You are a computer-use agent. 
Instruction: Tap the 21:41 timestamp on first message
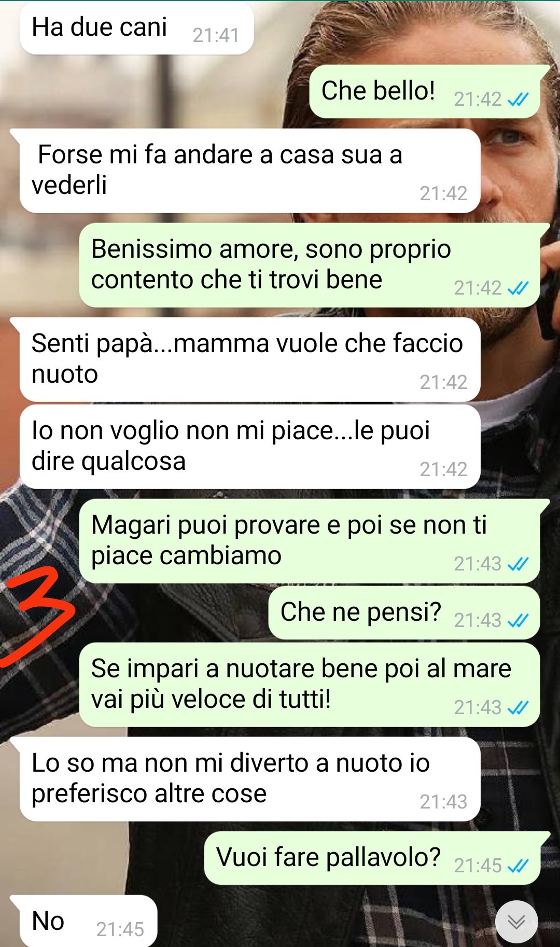pos(216,35)
